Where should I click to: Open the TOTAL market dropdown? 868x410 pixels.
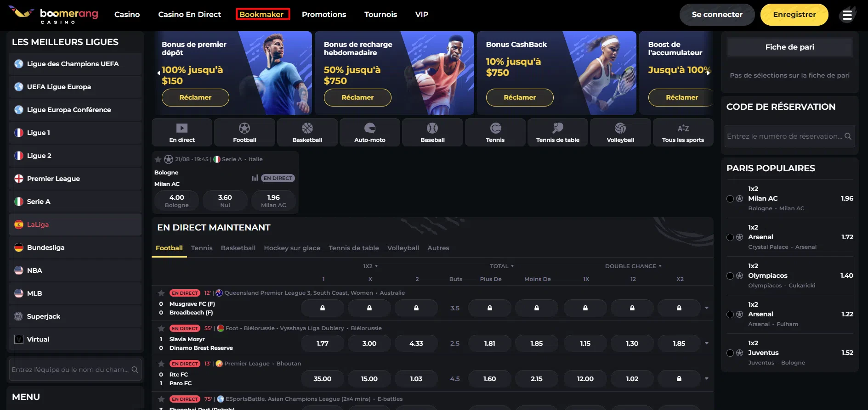[502, 266]
